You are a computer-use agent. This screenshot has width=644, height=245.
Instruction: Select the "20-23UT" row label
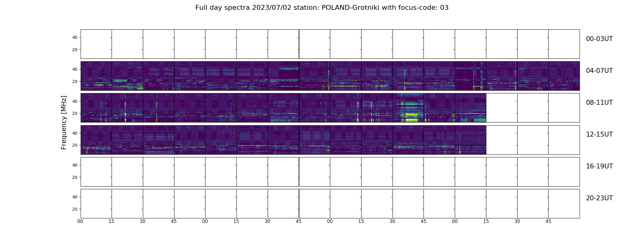tap(599, 198)
